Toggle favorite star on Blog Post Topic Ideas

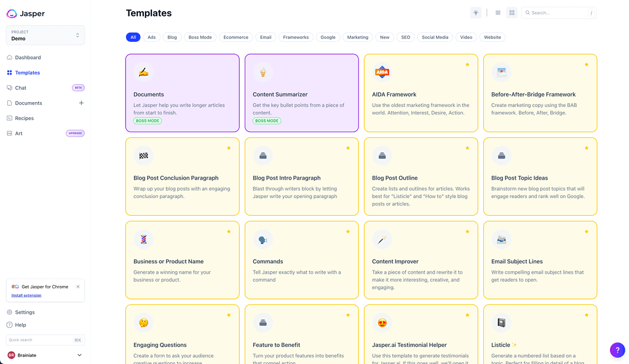tap(587, 148)
